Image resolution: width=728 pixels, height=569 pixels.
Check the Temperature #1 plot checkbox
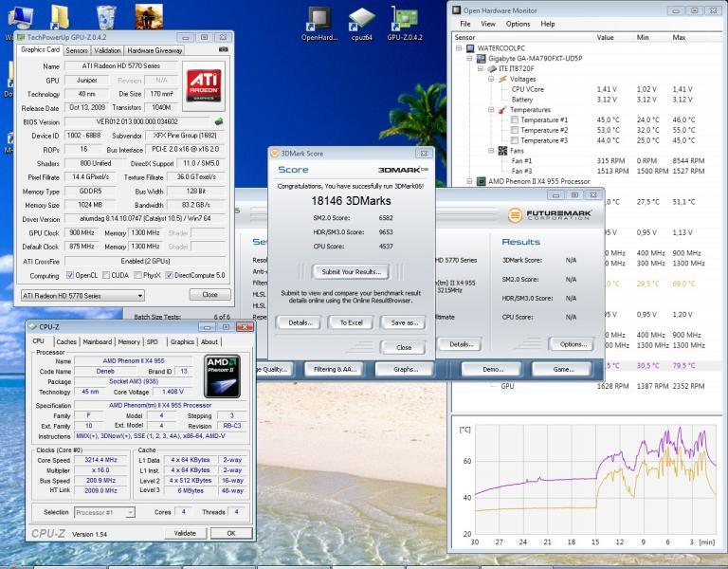coord(515,119)
